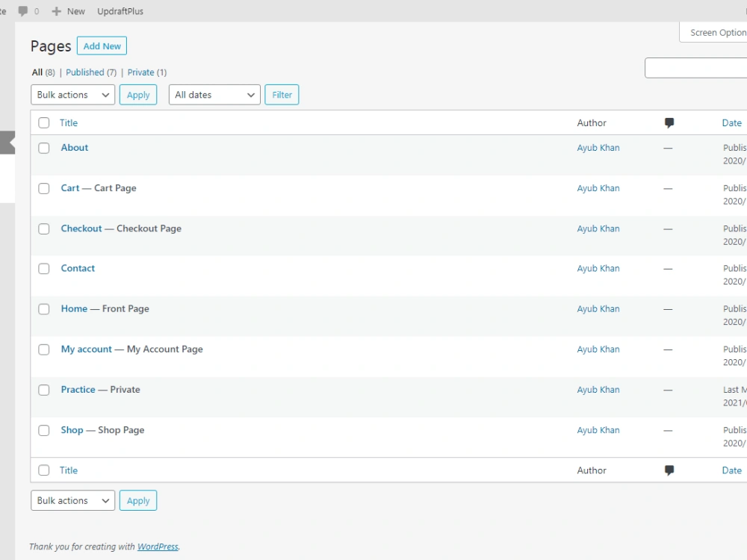This screenshot has width=747, height=560.
Task: Open the Cart page link
Action: coord(70,188)
